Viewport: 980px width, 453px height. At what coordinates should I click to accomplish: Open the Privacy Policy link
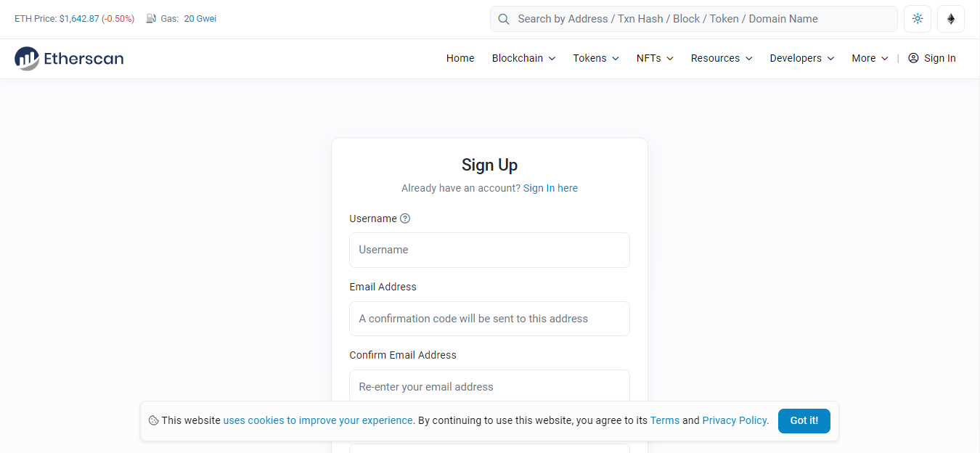click(734, 420)
